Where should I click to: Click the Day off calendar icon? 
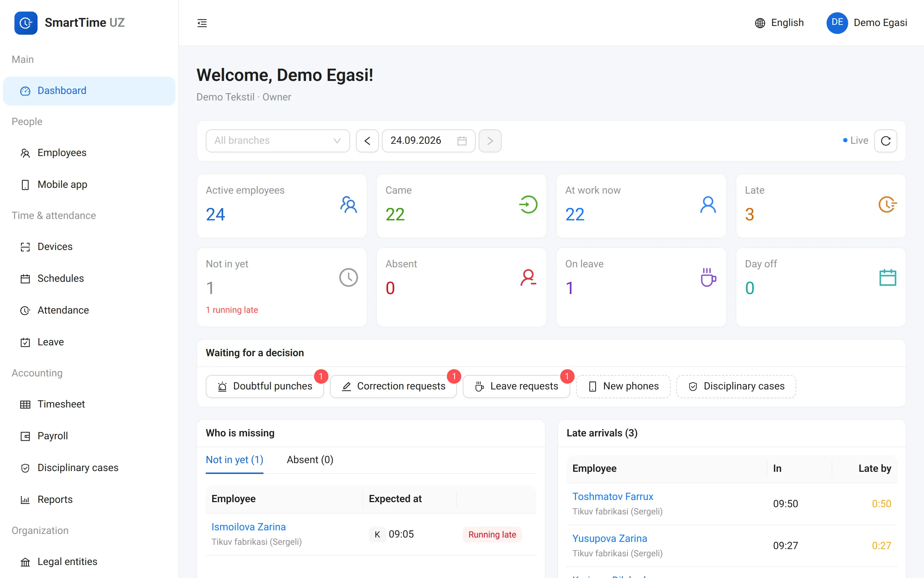[888, 277]
